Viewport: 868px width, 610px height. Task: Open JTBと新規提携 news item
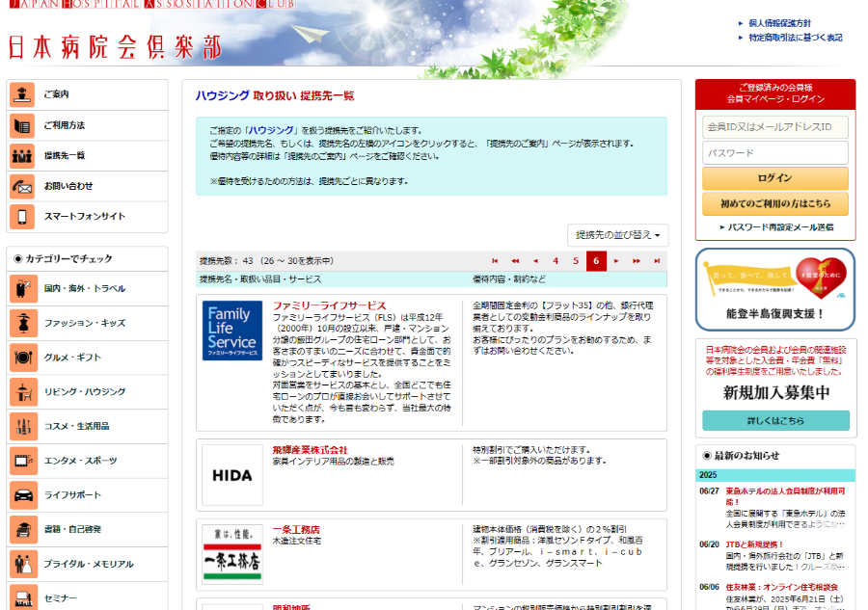[754, 544]
